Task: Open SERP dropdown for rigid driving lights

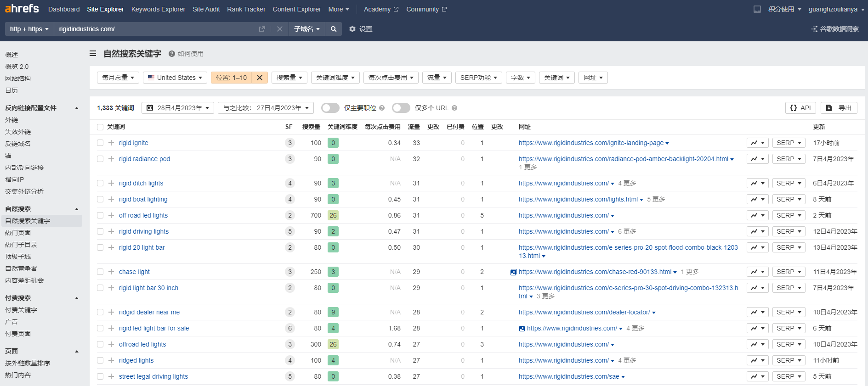Action: [789, 231]
